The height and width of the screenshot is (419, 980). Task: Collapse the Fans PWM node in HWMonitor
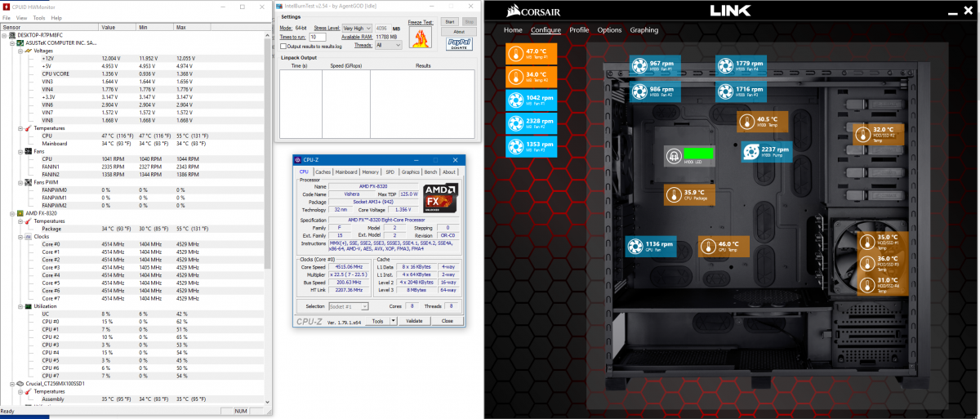pyautogui.click(x=21, y=181)
